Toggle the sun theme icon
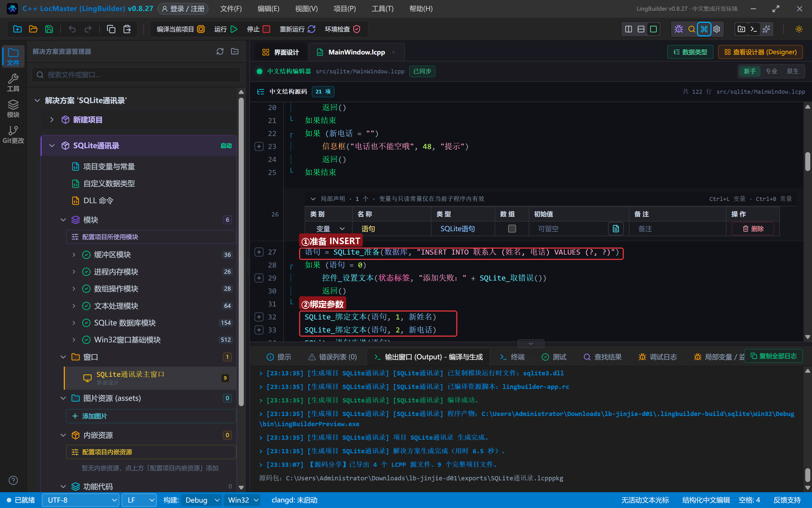 point(799,29)
